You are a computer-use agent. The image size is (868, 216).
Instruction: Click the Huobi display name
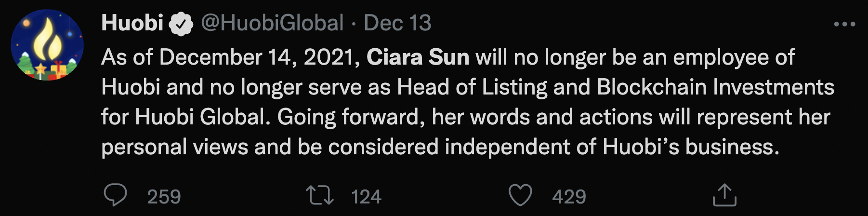132,23
